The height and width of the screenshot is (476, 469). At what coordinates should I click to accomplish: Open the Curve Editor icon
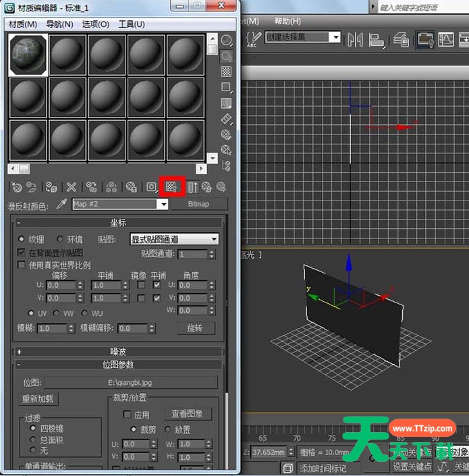[x=446, y=39]
